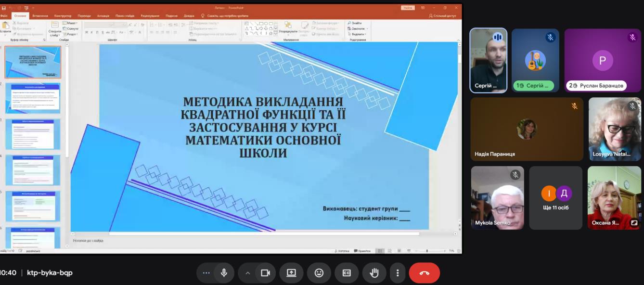Mute the microphone in the call bar

tap(224, 273)
